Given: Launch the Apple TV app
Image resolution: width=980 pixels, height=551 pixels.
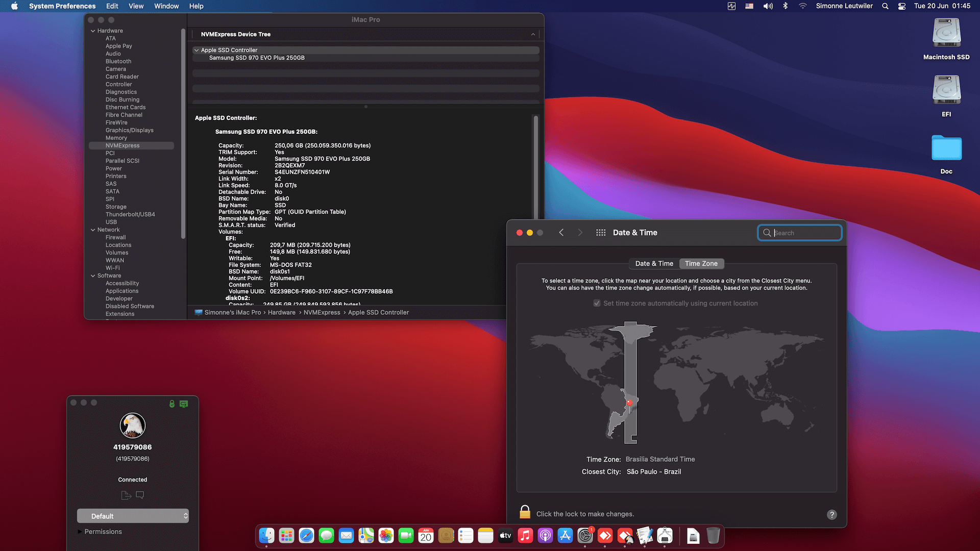Looking at the screenshot, I should (505, 535).
